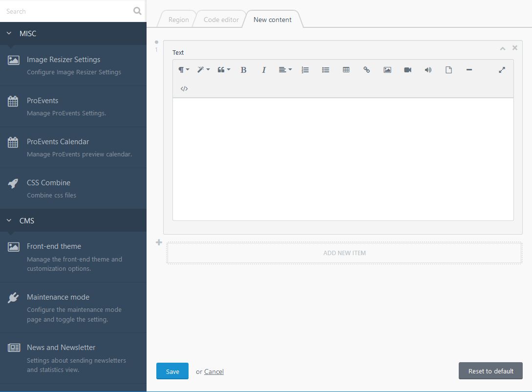The height and width of the screenshot is (392, 532).
Task: Toggle italic formatting
Action: pos(263,70)
